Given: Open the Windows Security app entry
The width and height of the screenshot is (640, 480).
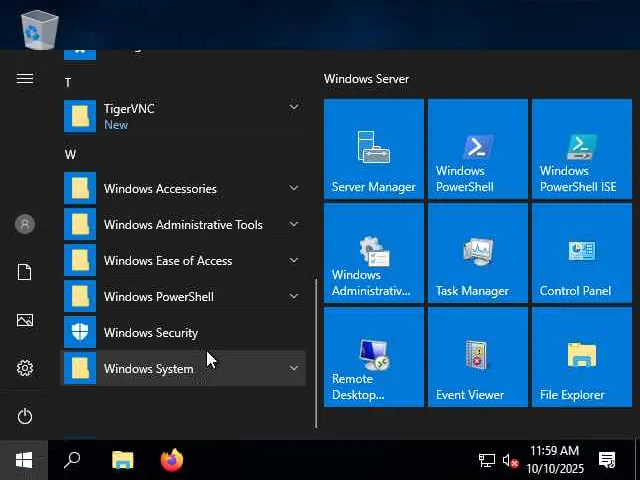Looking at the screenshot, I should [x=183, y=332].
